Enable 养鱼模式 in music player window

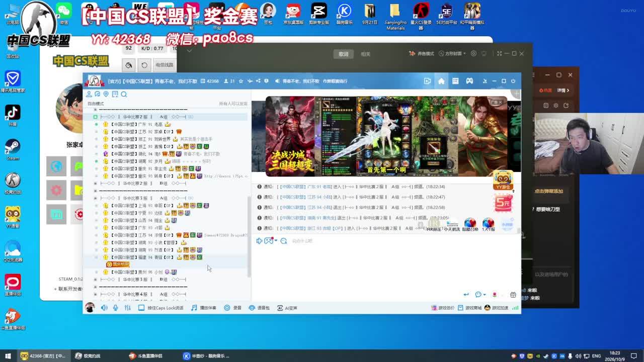pos(422,54)
